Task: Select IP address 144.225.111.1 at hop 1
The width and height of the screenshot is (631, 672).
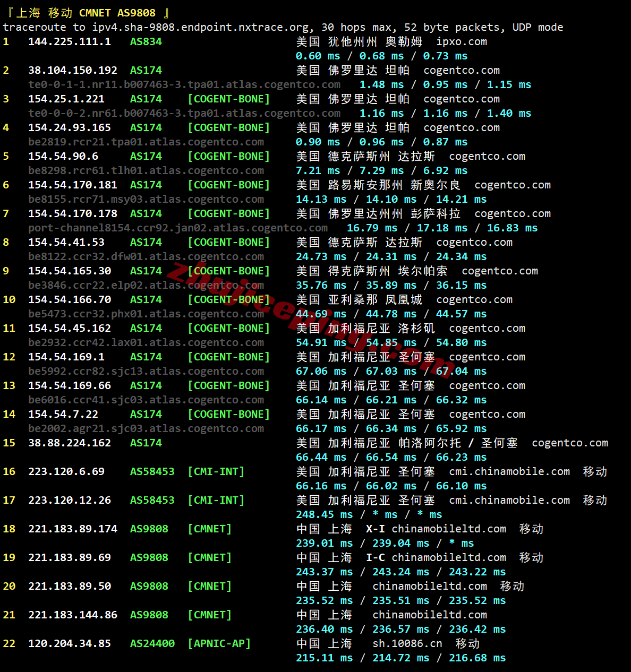Action: [70, 41]
